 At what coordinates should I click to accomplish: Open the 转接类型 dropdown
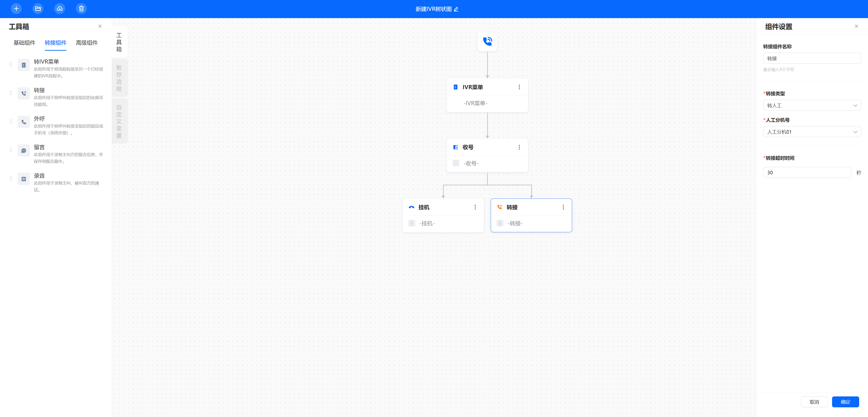pos(812,105)
